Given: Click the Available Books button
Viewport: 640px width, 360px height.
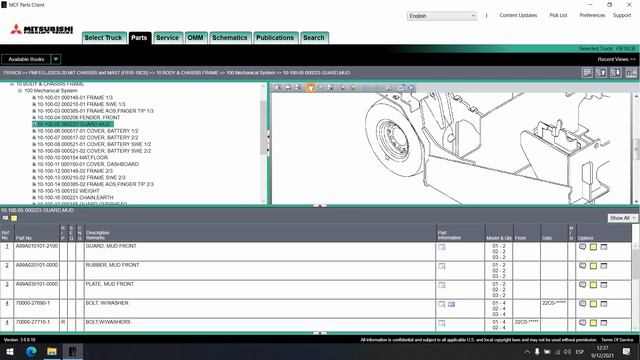Looking at the screenshot, I should (x=26, y=59).
